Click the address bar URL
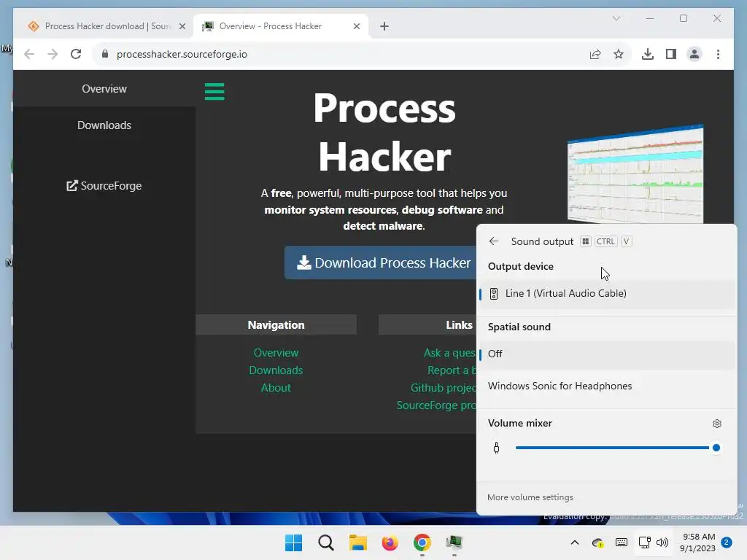Screen dimensions: 747x560 (182, 54)
